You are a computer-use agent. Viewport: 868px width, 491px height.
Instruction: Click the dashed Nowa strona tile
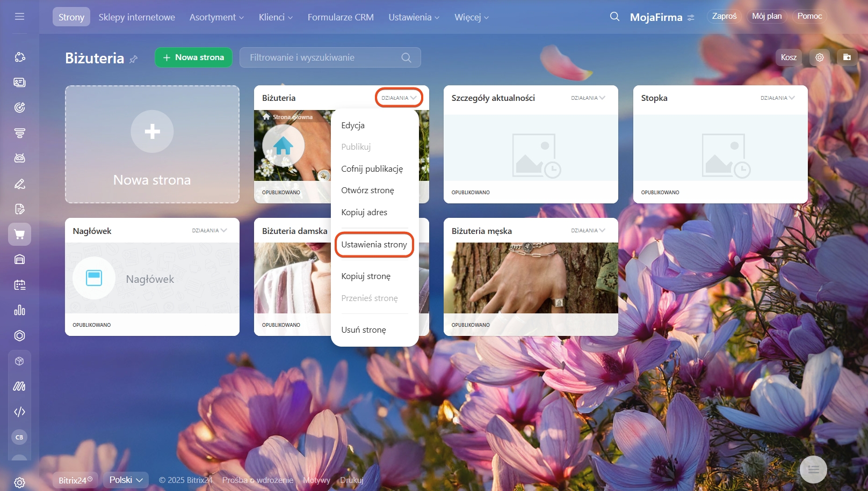click(x=152, y=144)
